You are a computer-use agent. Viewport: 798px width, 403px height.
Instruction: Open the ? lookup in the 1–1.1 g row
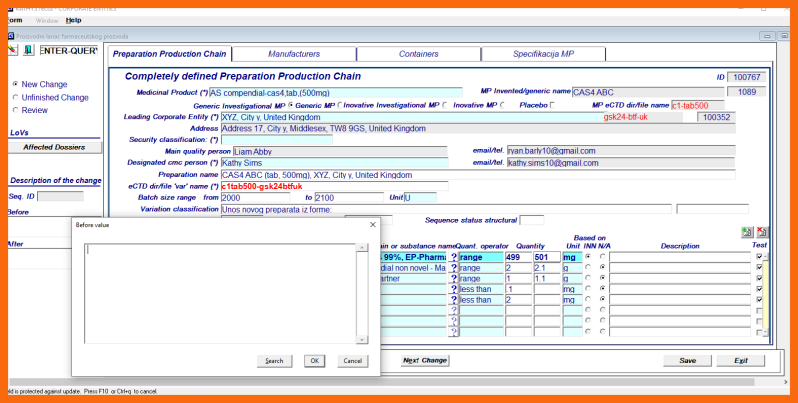[453, 279]
